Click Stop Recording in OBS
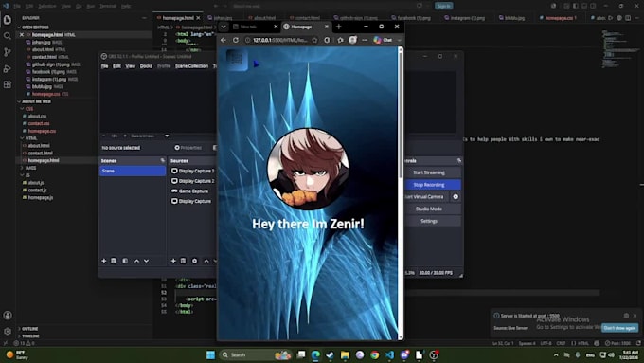644x363 pixels. (x=429, y=185)
